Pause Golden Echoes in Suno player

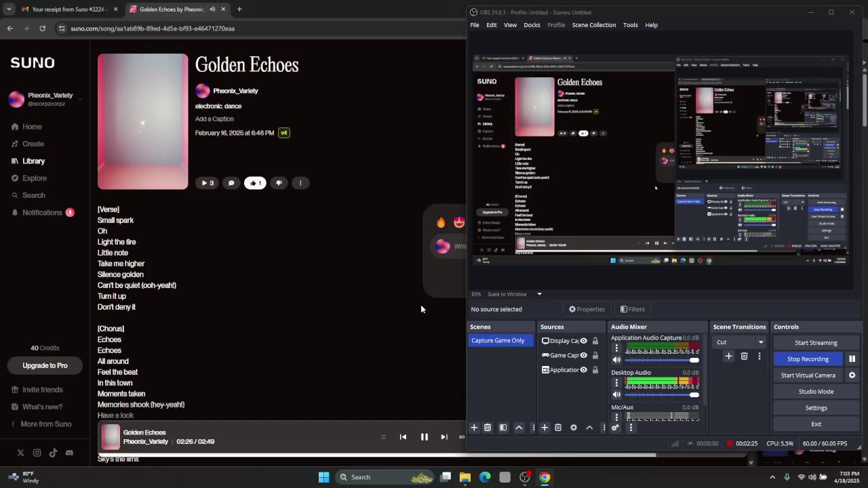(425, 437)
